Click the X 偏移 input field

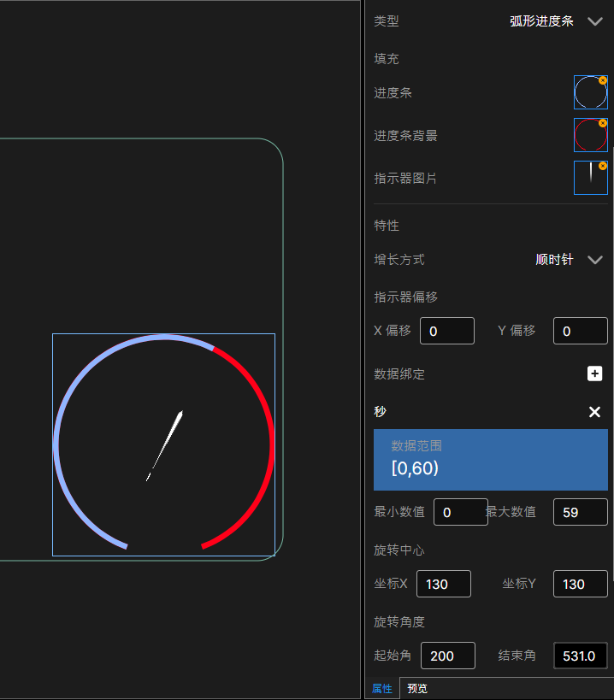point(447,331)
